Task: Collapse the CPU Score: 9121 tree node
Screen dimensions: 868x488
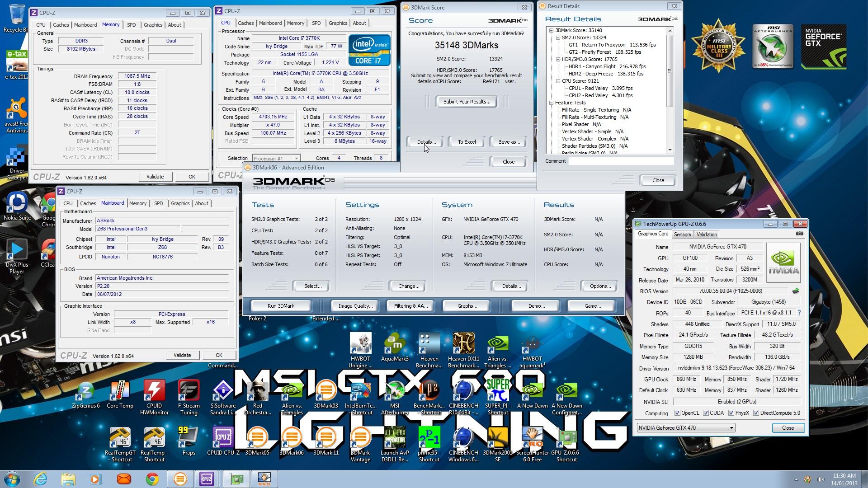Action: point(558,81)
